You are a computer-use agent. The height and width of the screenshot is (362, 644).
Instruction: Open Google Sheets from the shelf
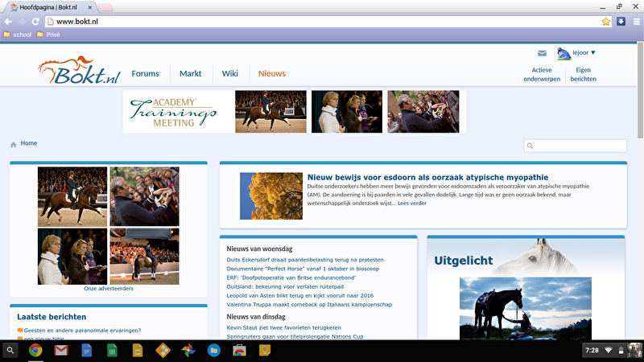click(112, 351)
